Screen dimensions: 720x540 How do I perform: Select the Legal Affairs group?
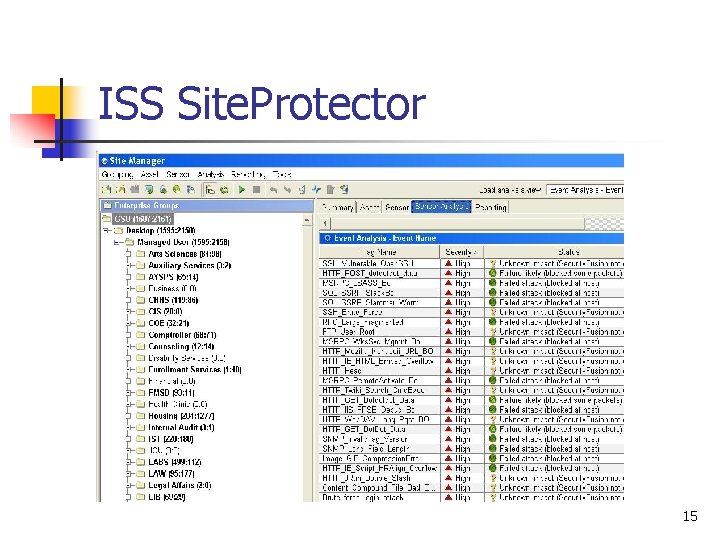[x=180, y=485]
